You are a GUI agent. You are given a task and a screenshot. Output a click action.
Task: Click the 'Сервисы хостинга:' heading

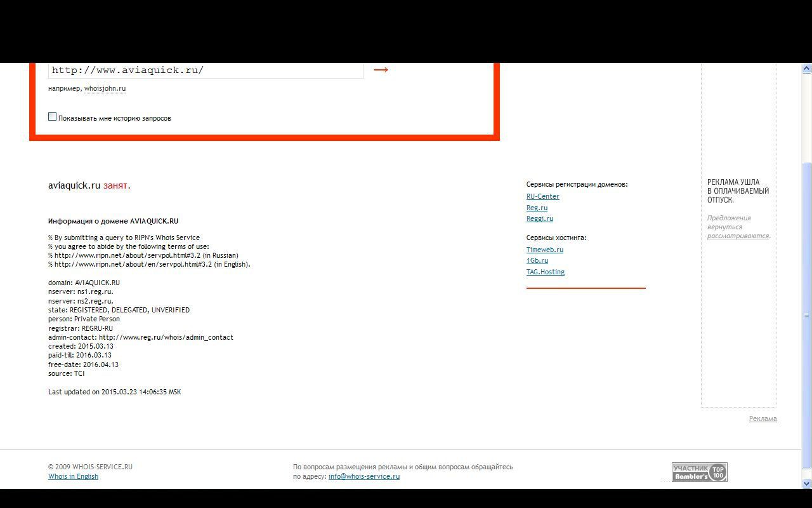click(556, 237)
